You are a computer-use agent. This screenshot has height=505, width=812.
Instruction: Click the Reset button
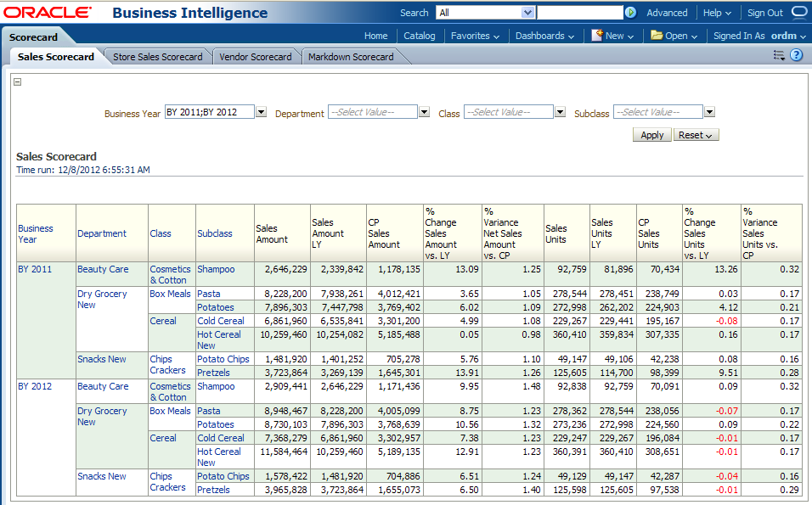click(x=696, y=135)
